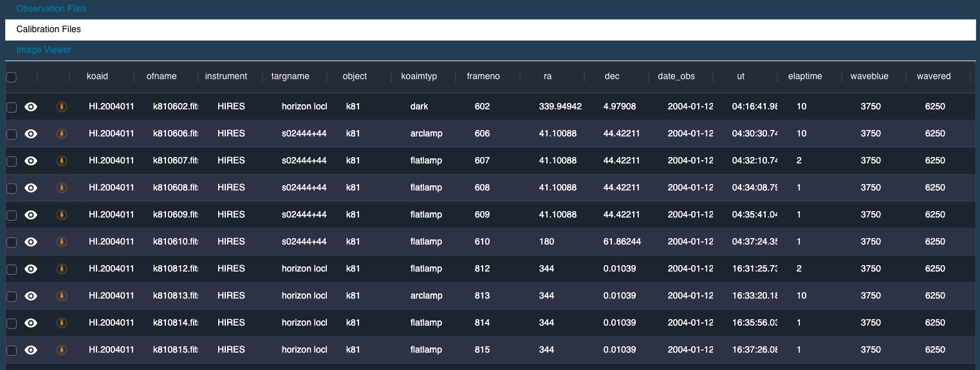Sort table by frameno column
The height and width of the screenshot is (370, 980).
[483, 77]
